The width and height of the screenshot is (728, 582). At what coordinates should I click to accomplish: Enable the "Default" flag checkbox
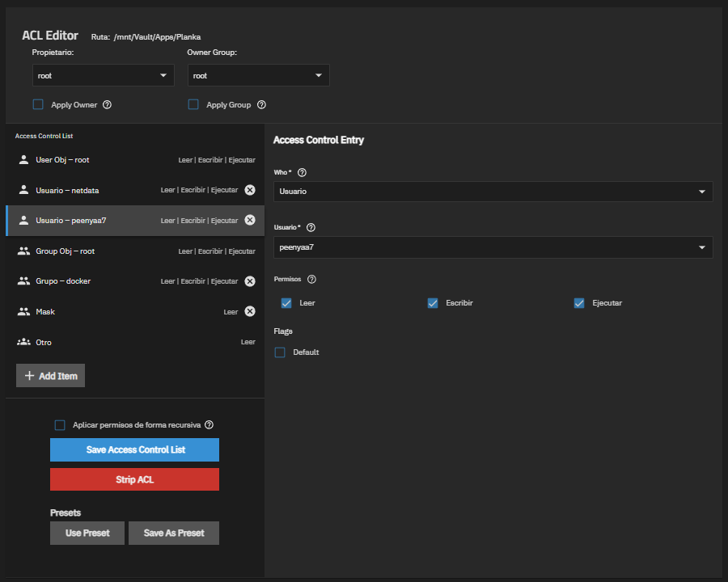(x=279, y=352)
